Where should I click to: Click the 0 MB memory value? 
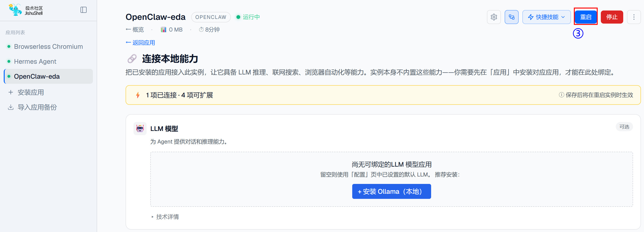point(176,29)
